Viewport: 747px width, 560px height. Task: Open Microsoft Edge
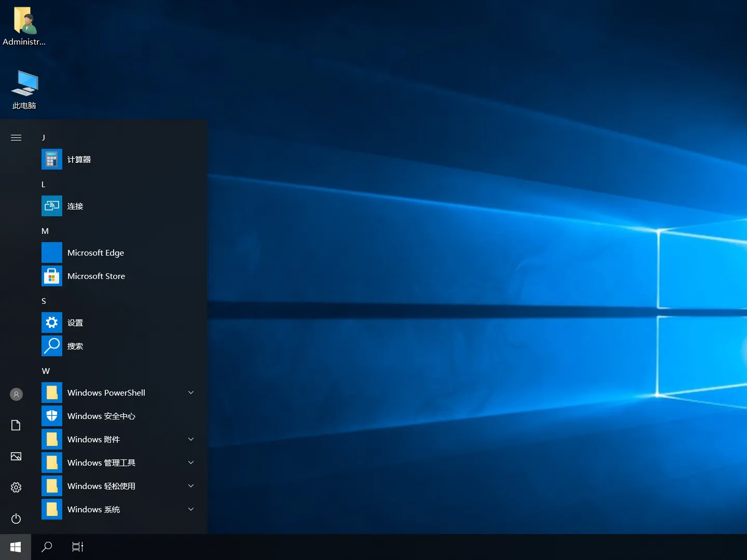click(95, 253)
